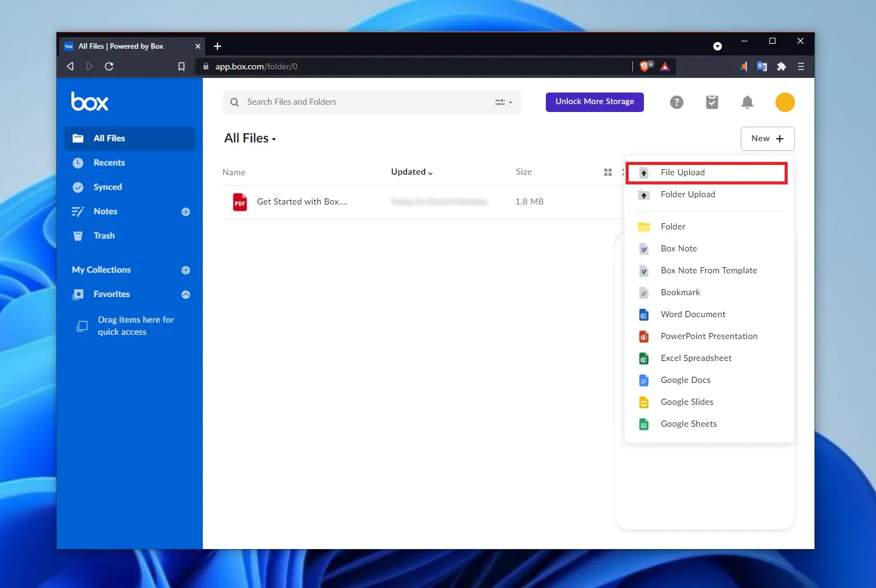Collapse the Favorites section chevron

[x=186, y=295]
